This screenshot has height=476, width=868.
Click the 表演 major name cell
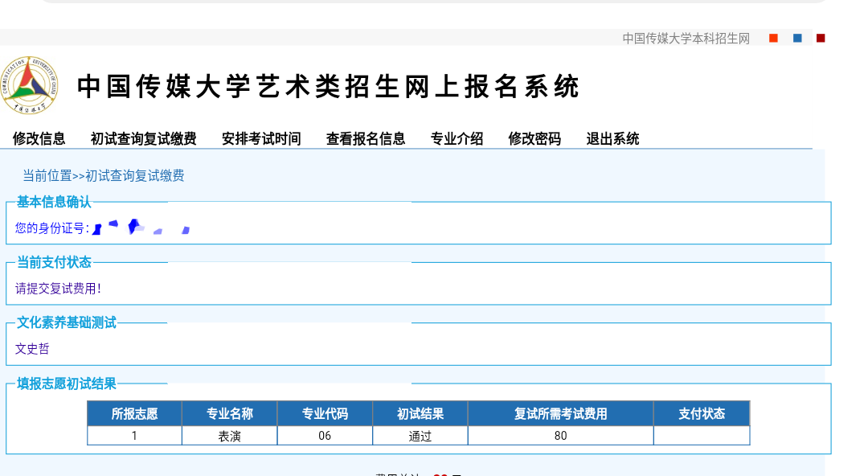click(230, 436)
